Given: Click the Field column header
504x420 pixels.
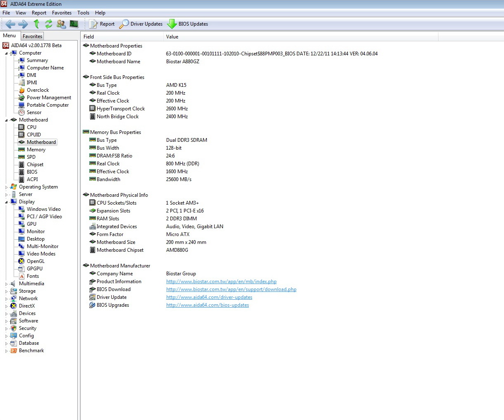Looking at the screenshot, I should [x=122, y=37].
